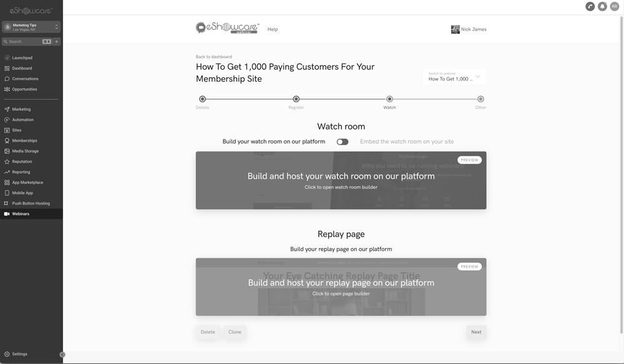Image resolution: width=624 pixels, height=364 pixels.
Task: Click the Delete button
Action: coord(208,332)
